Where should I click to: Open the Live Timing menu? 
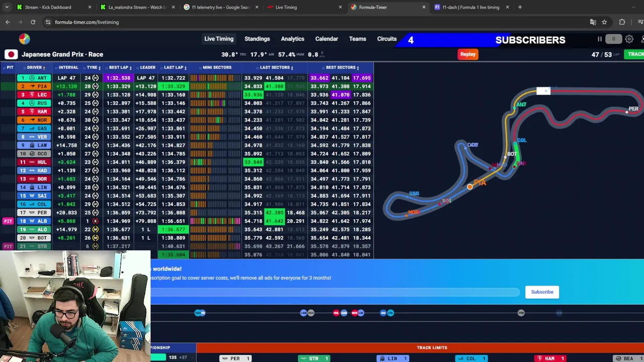coord(219,39)
